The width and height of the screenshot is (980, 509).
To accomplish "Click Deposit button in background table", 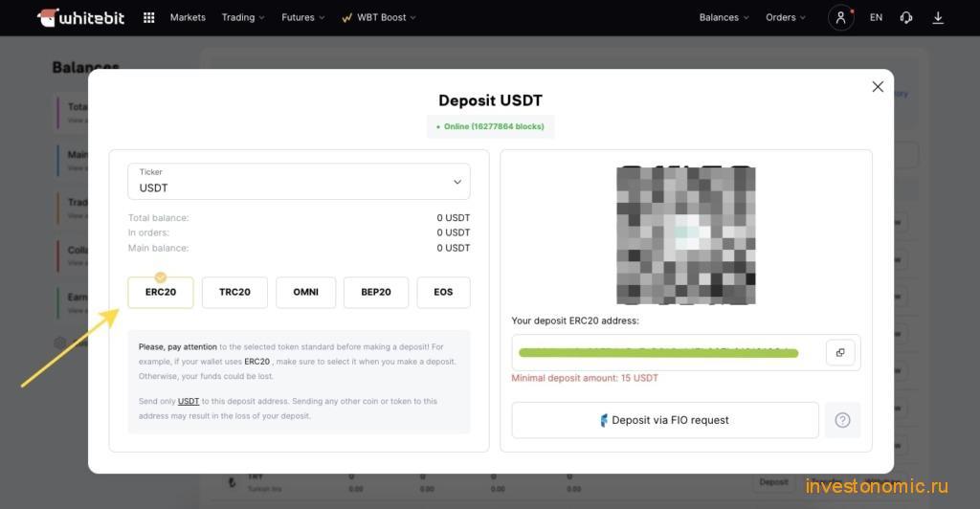I will point(773,482).
